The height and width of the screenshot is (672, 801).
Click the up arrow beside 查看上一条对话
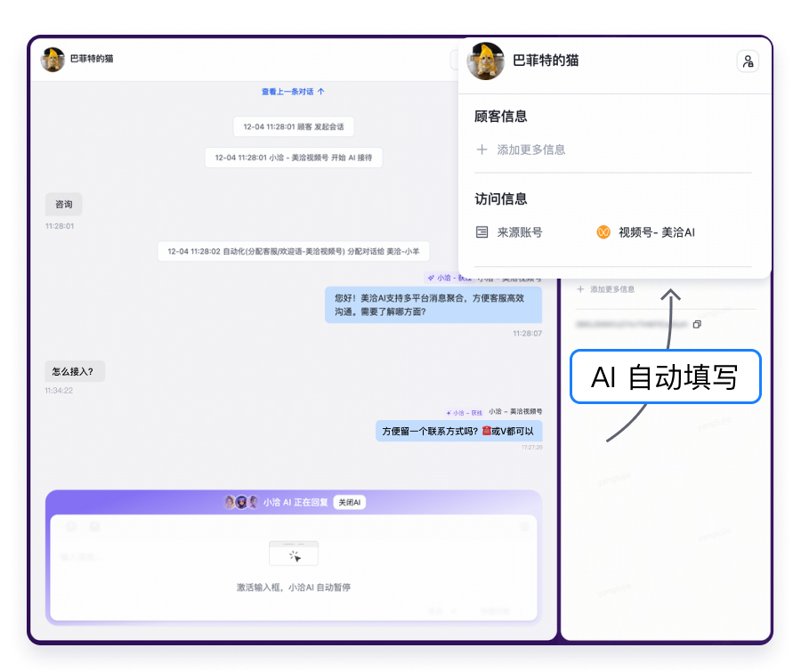tap(321, 92)
